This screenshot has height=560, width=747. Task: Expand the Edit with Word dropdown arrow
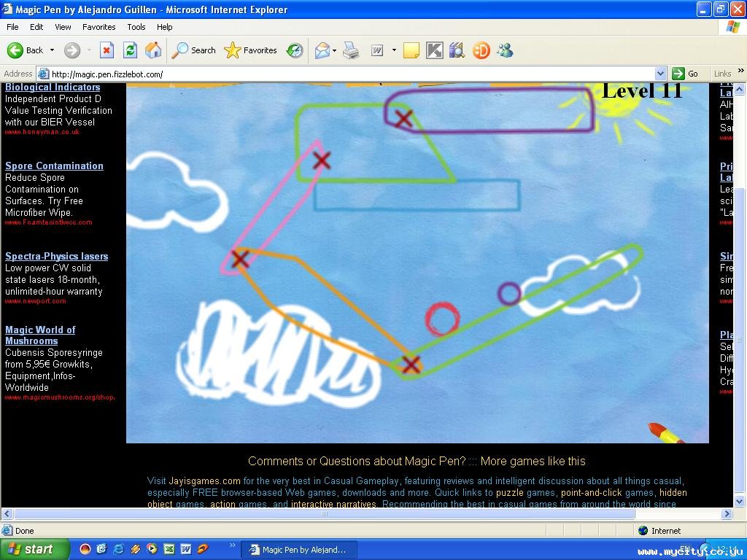pyautogui.click(x=394, y=50)
